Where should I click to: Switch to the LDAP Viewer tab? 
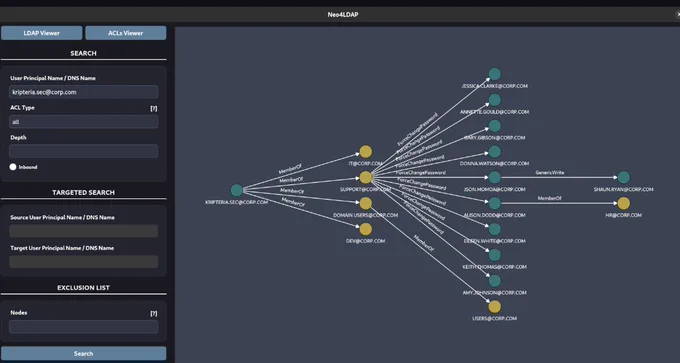(x=42, y=33)
